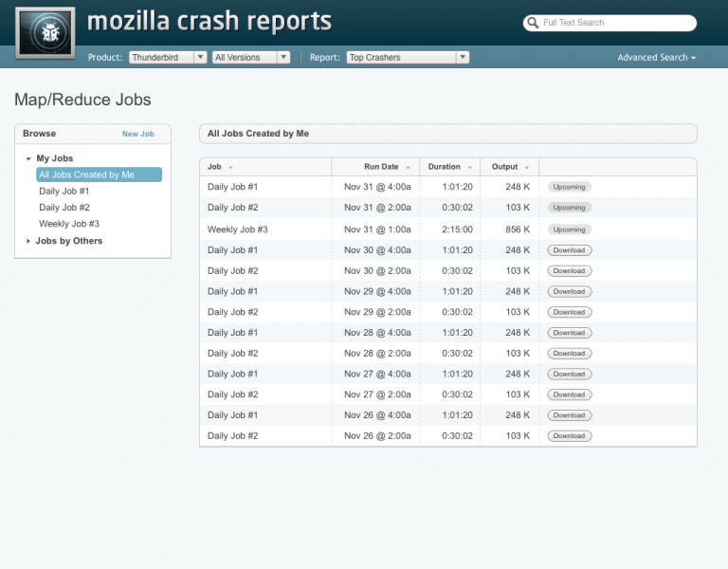Click the Map/Reduce Jobs page heading
This screenshot has width=728, height=569.
82,100
